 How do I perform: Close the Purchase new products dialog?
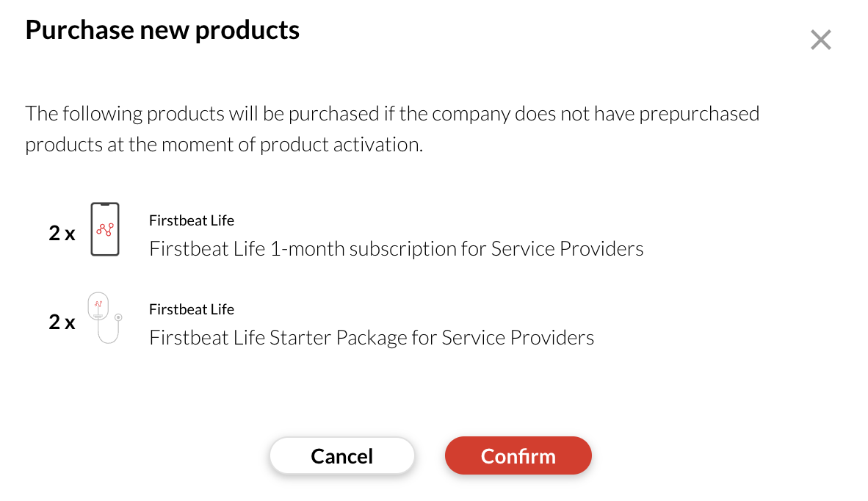[820, 40]
